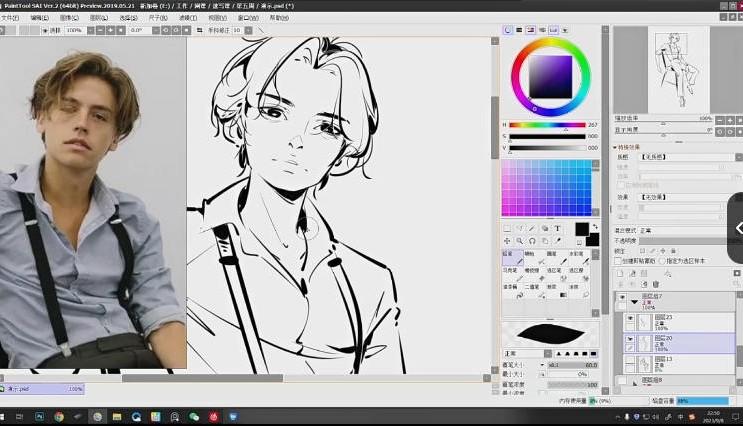The width and height of the screenshot is (743, 426).
Task: Switch to color wheel mode icon
Action: pyautogui.click(x=508, y=30)
